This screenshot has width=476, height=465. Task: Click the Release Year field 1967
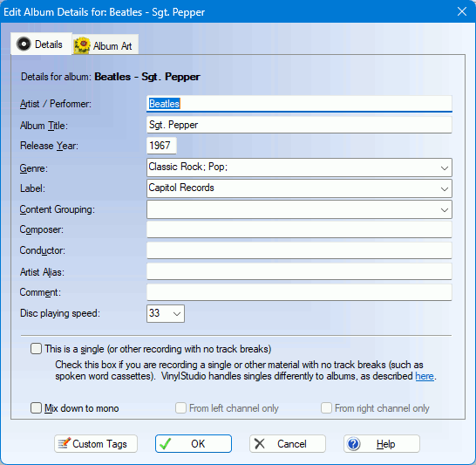pyautogui.click(x=161, y=146)
